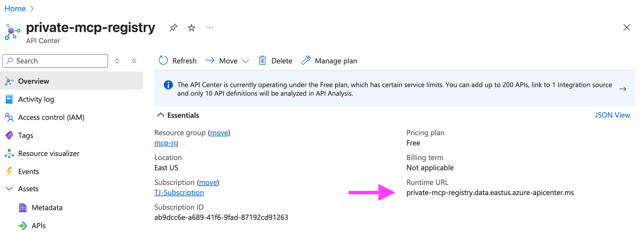Select the Runtime URL value text
The width and height of the screenshot is (644, 232).
[x=490, y=193]
